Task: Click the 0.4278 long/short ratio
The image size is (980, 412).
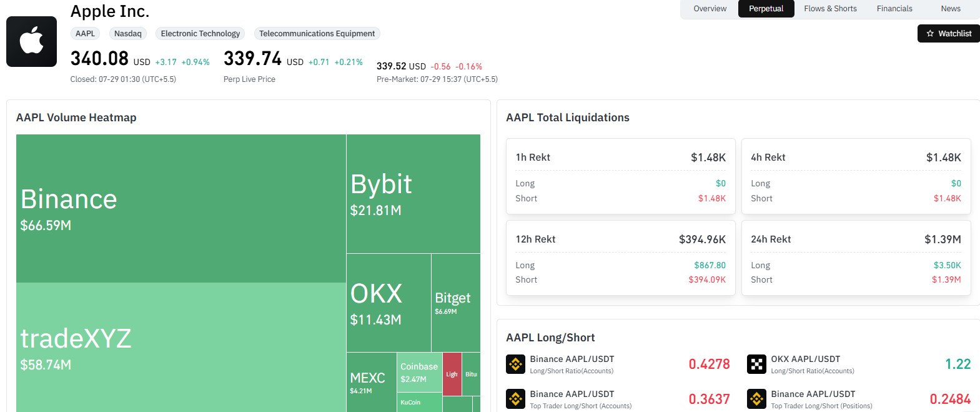Action: click(709, 364)
